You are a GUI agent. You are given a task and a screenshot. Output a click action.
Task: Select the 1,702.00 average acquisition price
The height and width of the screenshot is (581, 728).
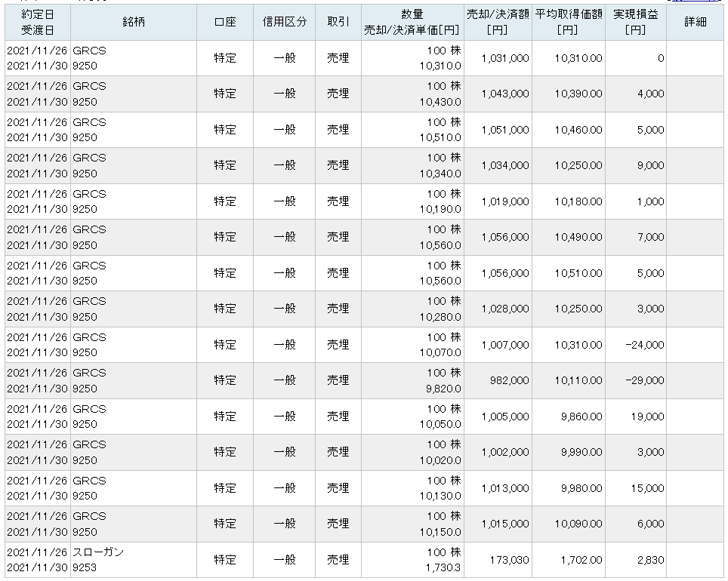click(578, 560)
